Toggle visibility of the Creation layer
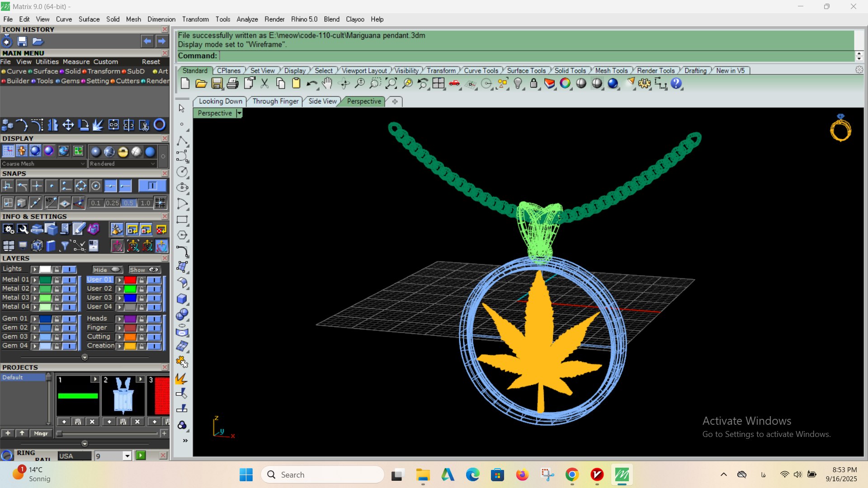The image size is (868, 488). click(154, 346)
